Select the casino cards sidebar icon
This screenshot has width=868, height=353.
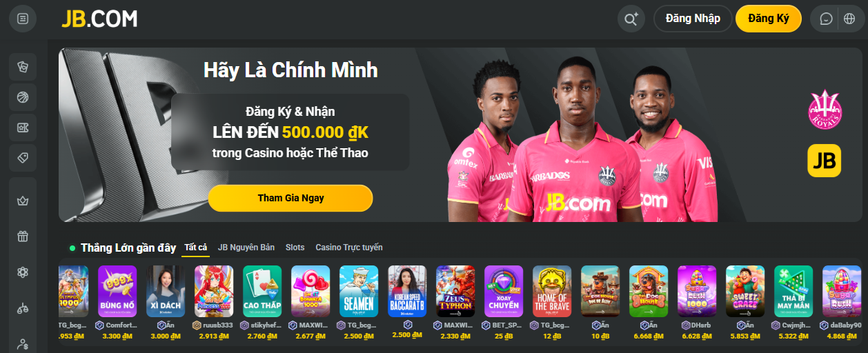(23, 67)
